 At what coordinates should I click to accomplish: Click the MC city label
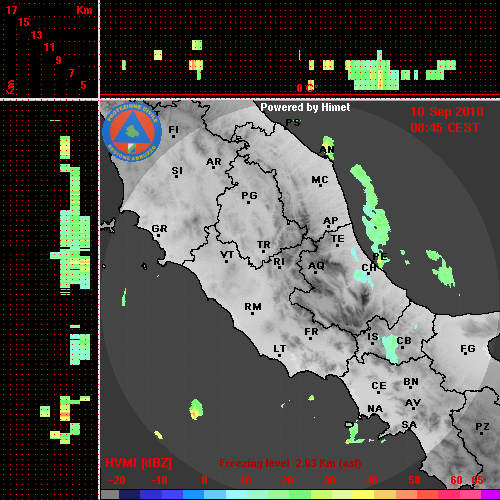click(x=320, y=180)
